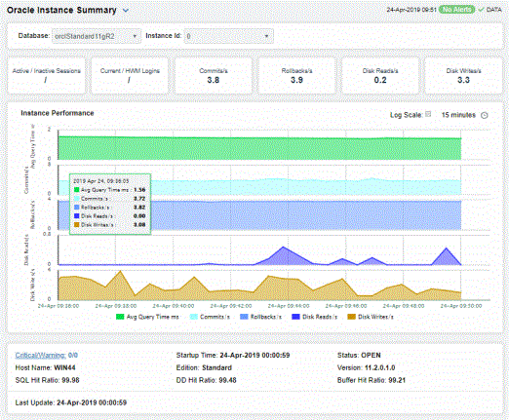
Task: Click the Buffer Hit Ratio 99.21 text
Action: (372, 380)
